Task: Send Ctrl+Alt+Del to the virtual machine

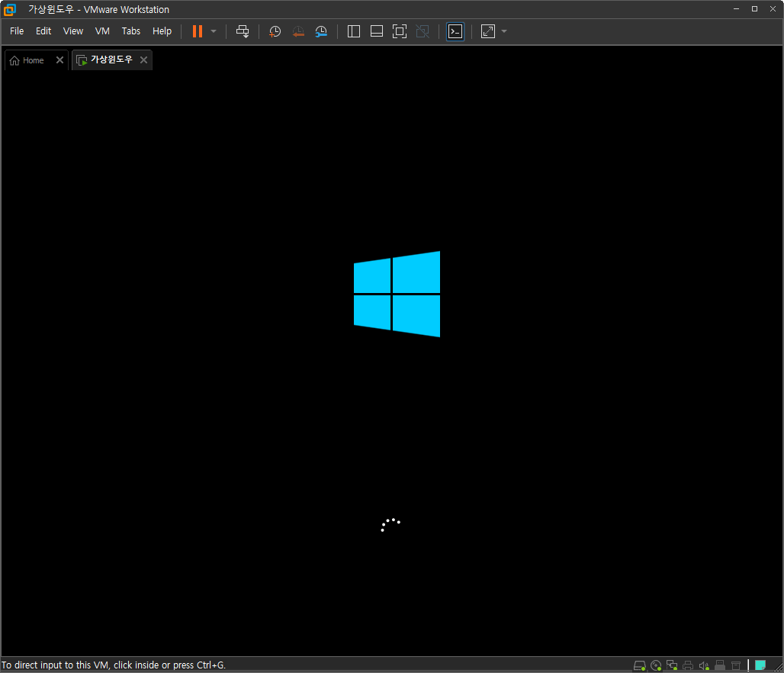Action: (243, 31)
